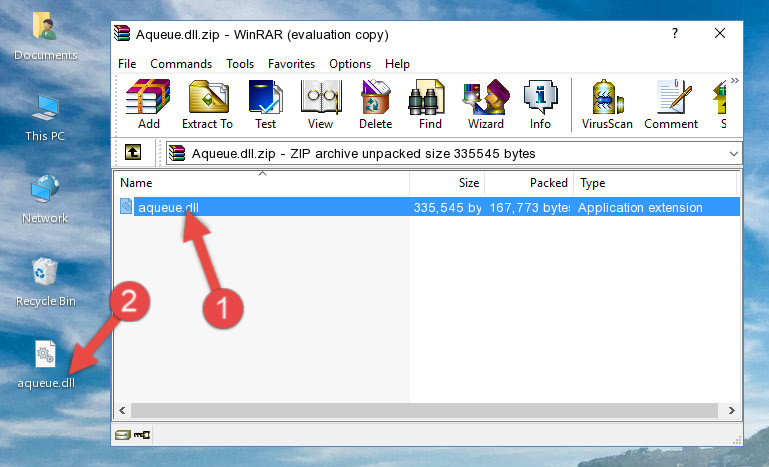Image resolution: width=769 pixels, height=467 pixels.
Task: Select the Network desktop icon
Action: 45,199
